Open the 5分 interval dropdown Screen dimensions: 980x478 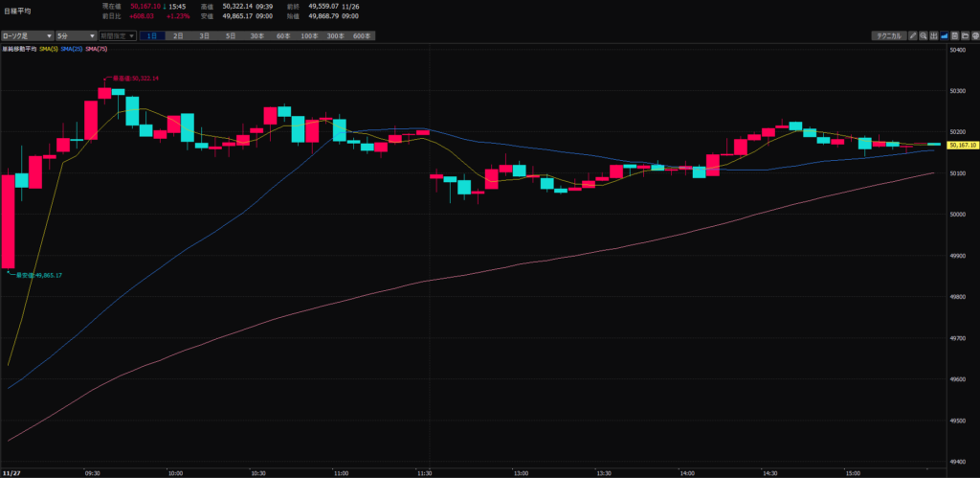(x=72, y=35)
